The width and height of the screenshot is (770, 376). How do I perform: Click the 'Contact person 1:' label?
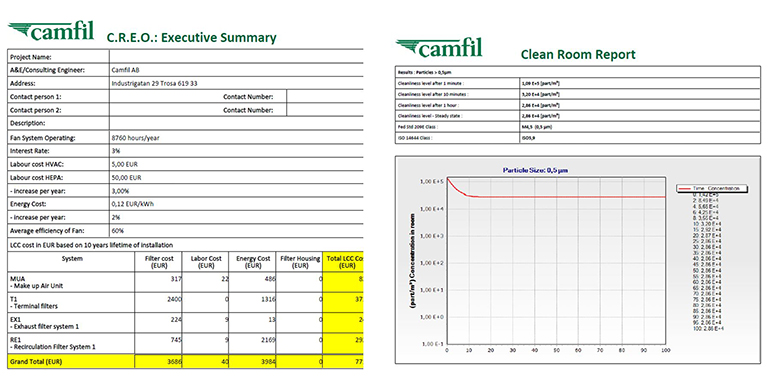tap(36, 97)
